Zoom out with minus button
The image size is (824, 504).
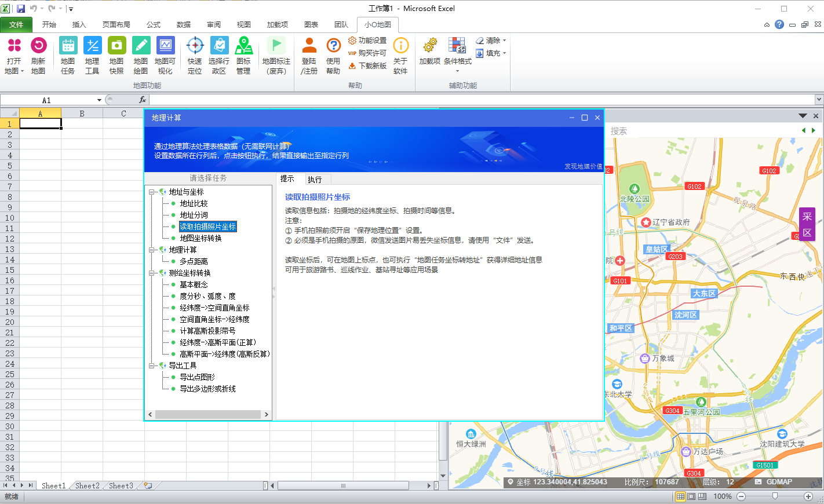pos(741,496)
